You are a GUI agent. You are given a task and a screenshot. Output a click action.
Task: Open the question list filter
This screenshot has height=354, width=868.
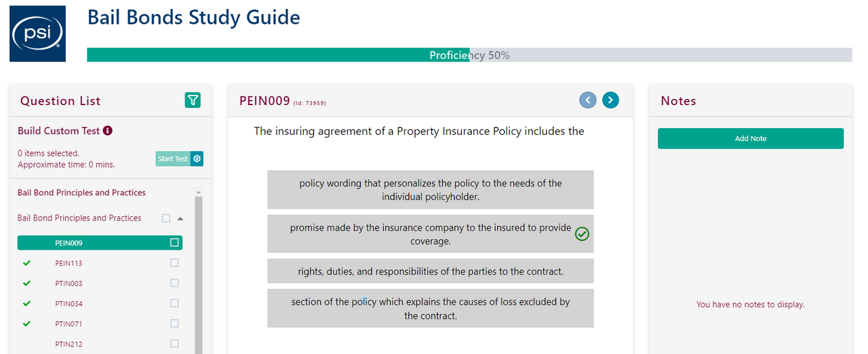tap(193, 100)
